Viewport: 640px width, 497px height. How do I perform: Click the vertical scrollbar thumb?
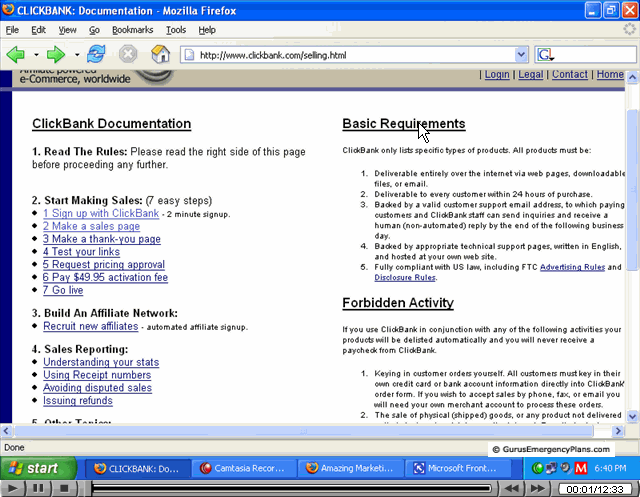coord(632,190)
